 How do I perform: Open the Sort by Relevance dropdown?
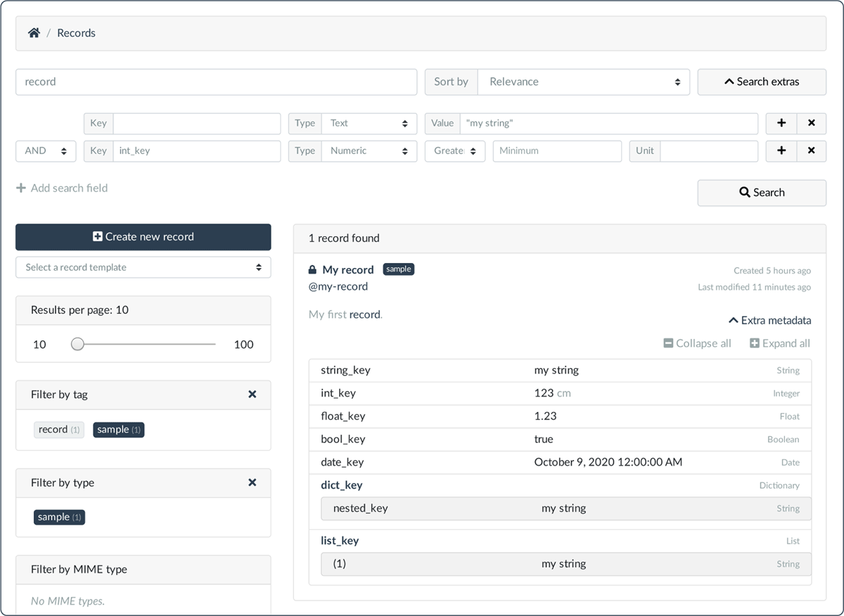[584, 82]
